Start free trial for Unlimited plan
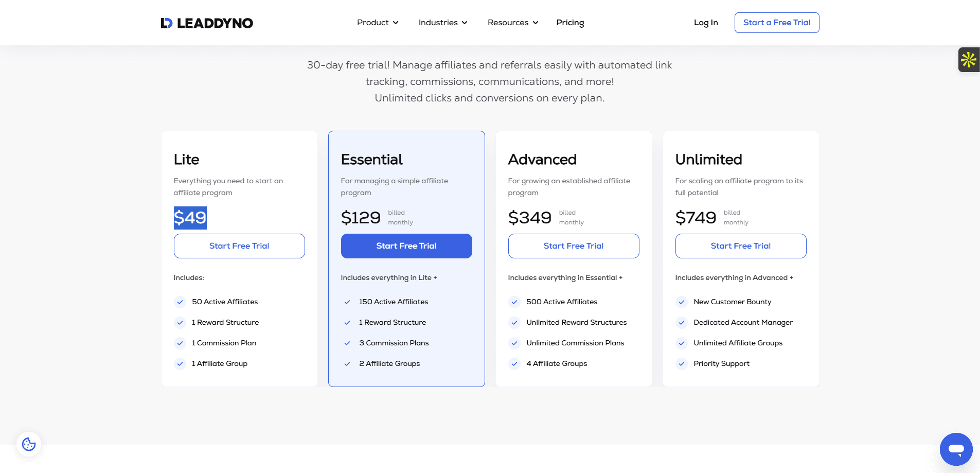Image resolution: width=980 pixels, height=473 pixels. (740, 246)
